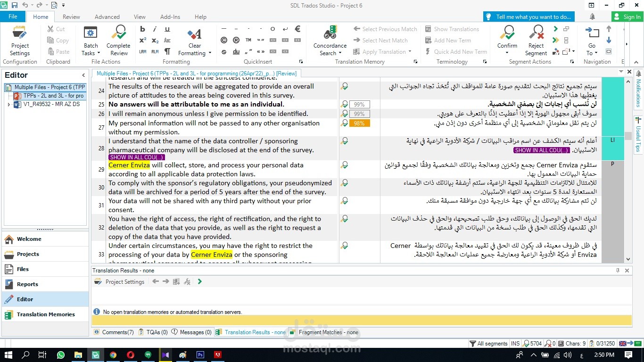
Task: Click the Save icon in quick access bar
Action: pos(14,5)
